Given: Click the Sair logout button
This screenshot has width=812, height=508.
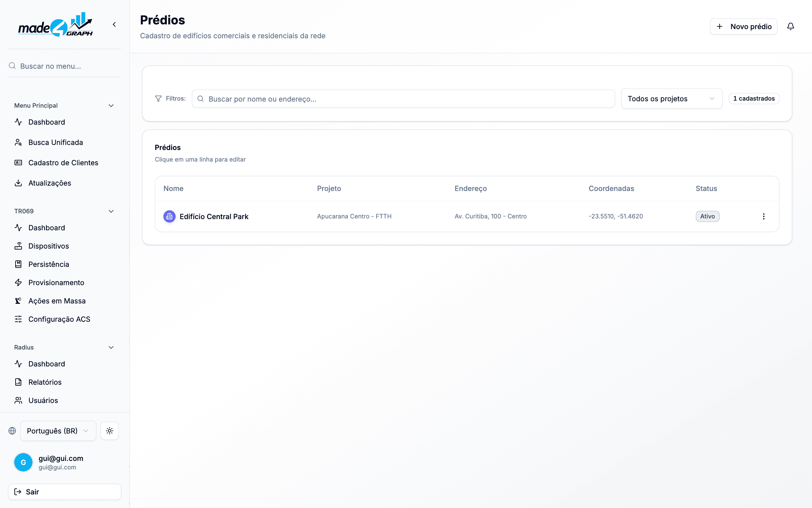Looking at the screenshot, I should point(65,492).
